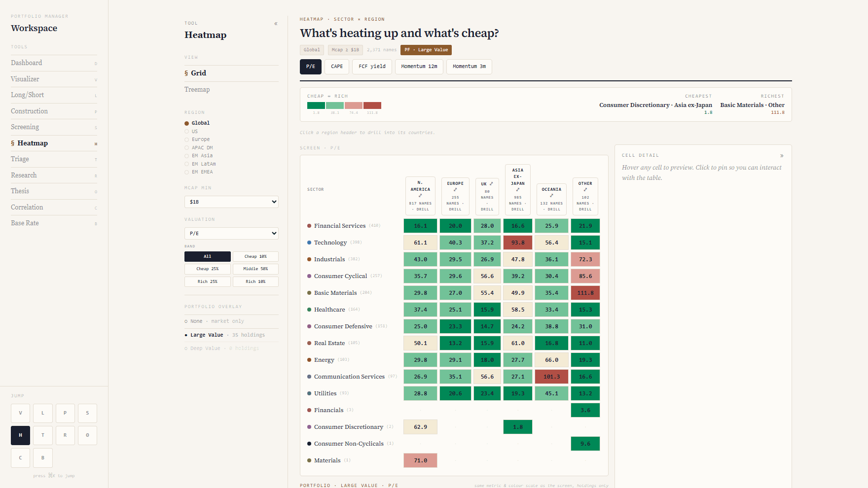Jump to B shortcut tile
Image resolution: width=868 pixels, height=488 pixels.
43,458
